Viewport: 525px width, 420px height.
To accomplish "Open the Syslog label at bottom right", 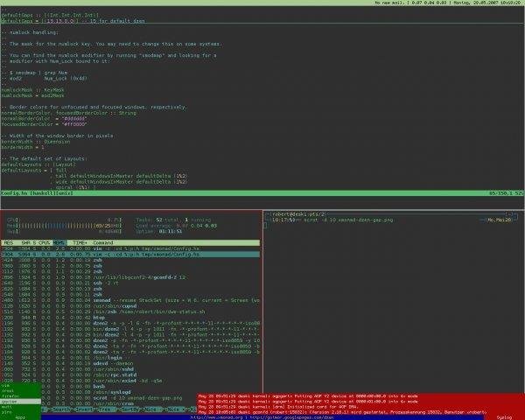I will pyautogui.click(x=504, y=417).
